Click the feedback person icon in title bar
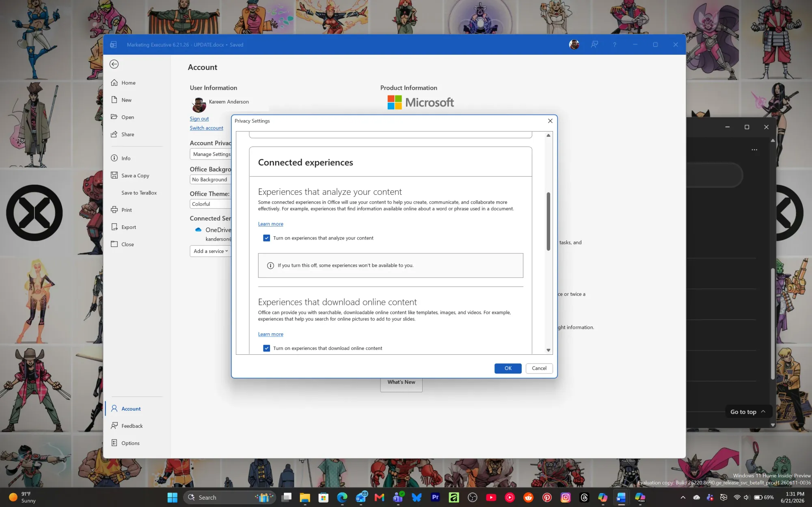Viewport: 812px width, 507px height. click(x=594, y=45)
